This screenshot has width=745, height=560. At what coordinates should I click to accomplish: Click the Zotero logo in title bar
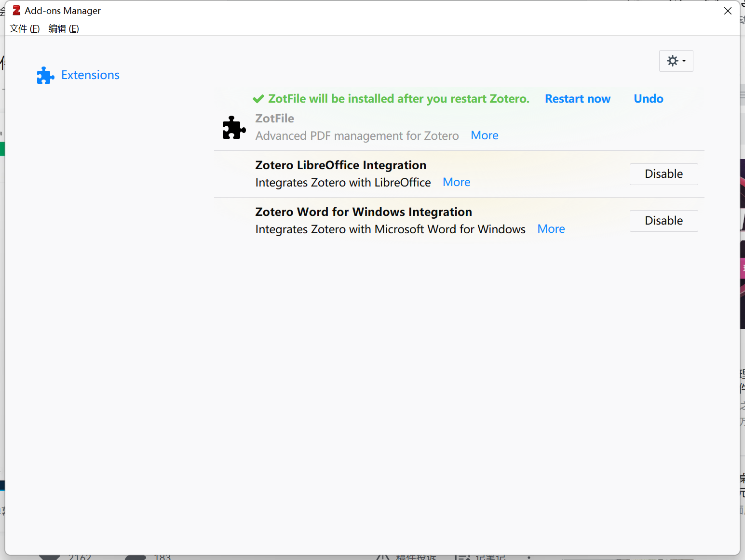point(16,11)
